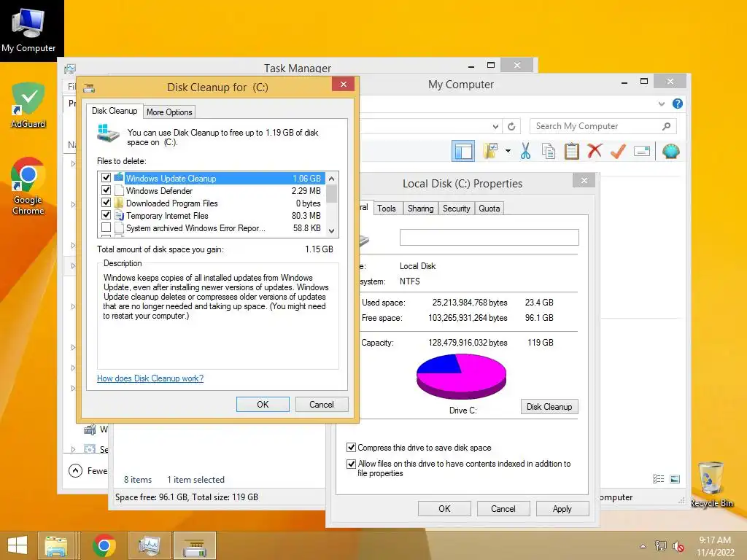Image resolution: width=747 pixels, height=560 pixels.
Task: Expand the Se... row in Task Manager
Action: point(73,449)
